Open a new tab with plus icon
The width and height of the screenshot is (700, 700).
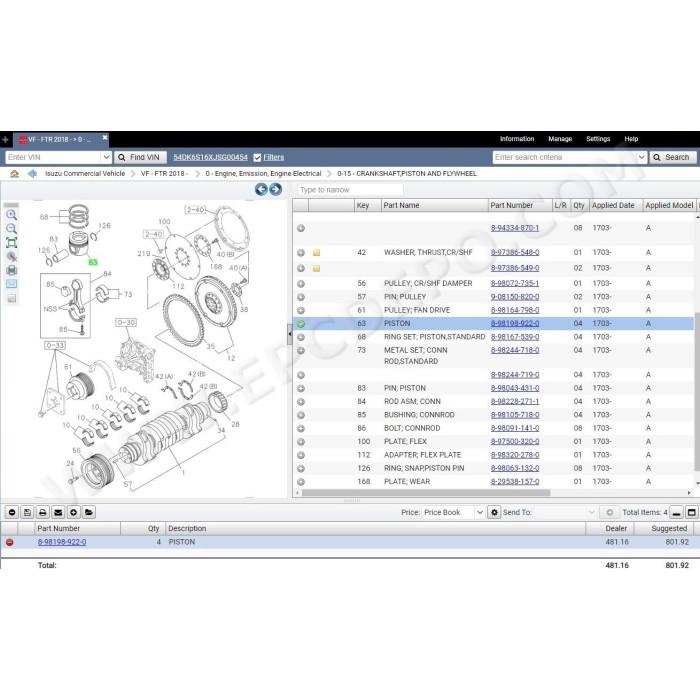tap(5, 140)
